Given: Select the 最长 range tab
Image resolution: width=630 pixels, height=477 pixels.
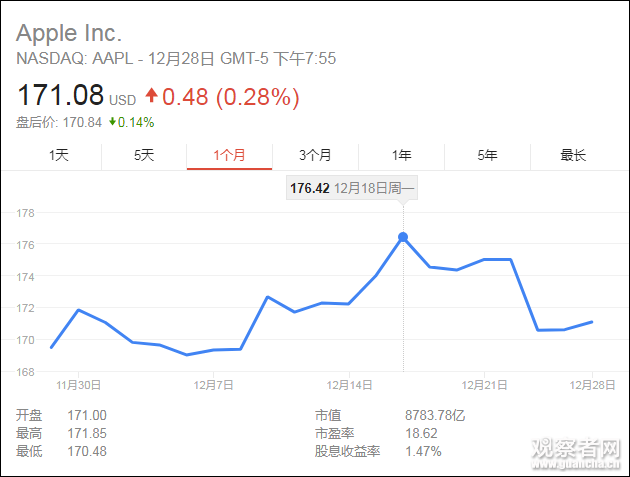Looking at the screenshot, I should (x=573, y=155).
